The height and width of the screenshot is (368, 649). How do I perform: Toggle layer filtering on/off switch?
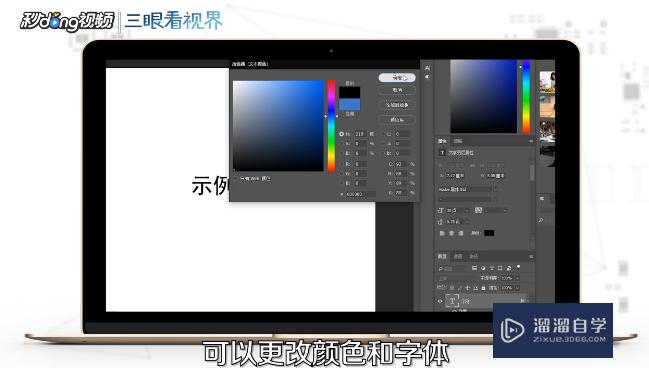click(518, 267)
